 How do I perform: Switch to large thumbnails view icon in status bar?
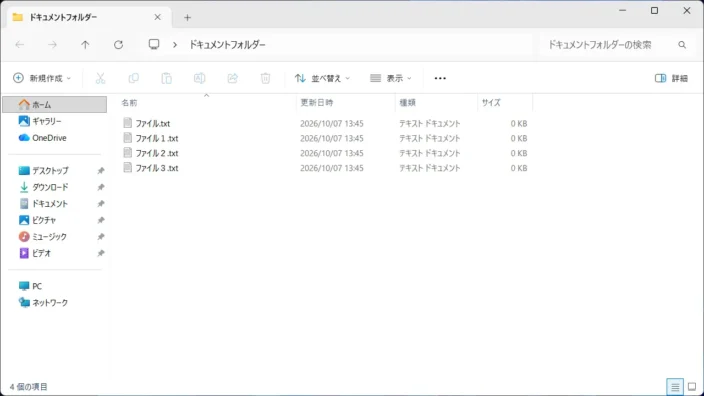pyautogui.click(x=692, y=387)
